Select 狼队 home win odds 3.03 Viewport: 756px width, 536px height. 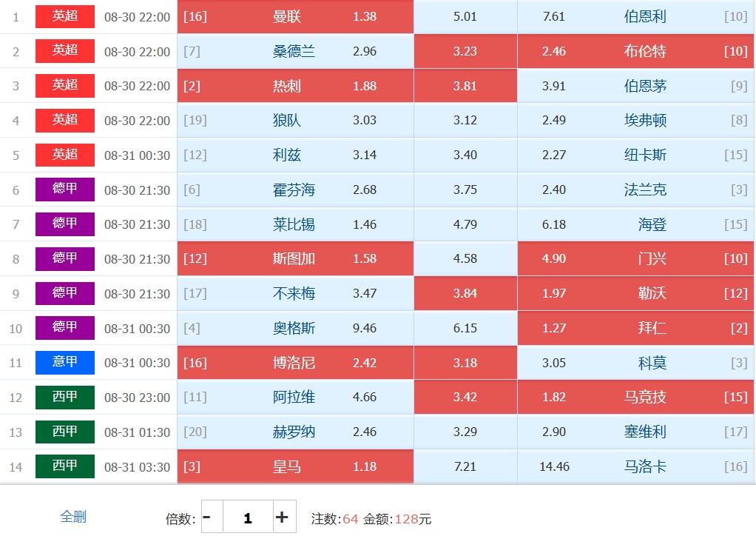coord(295,120)
